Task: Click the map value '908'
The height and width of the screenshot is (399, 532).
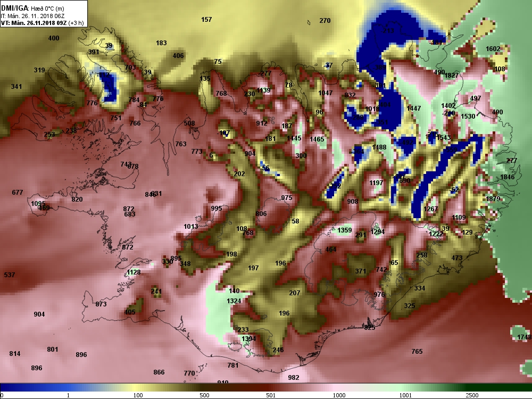Action: (353, 202)
